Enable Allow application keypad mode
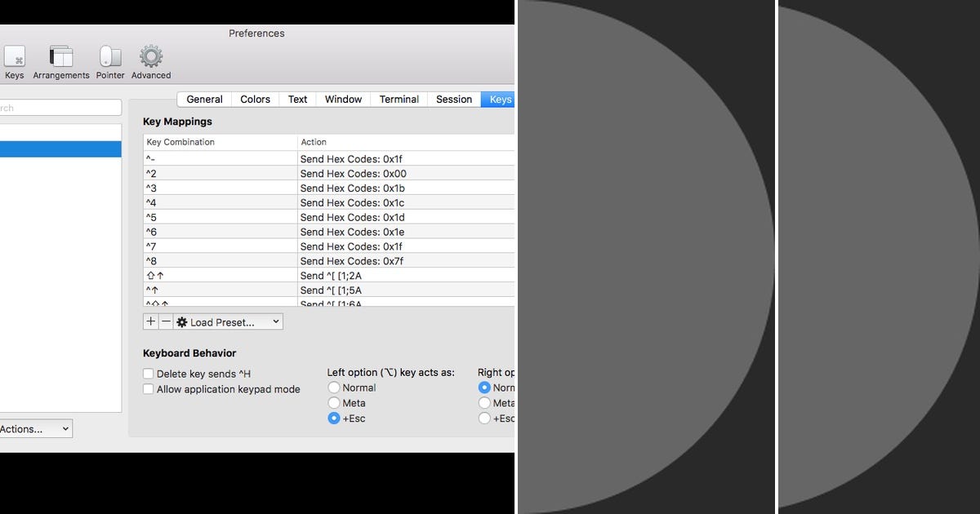Image resolution: width=980 pixels, height=514 pixels. click(149, 389)
